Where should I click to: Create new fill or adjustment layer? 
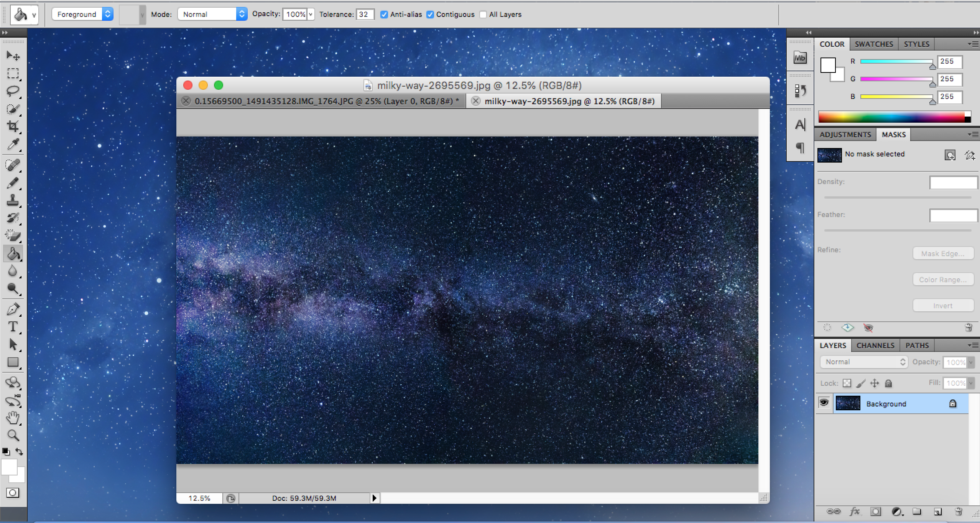(896, 511)
